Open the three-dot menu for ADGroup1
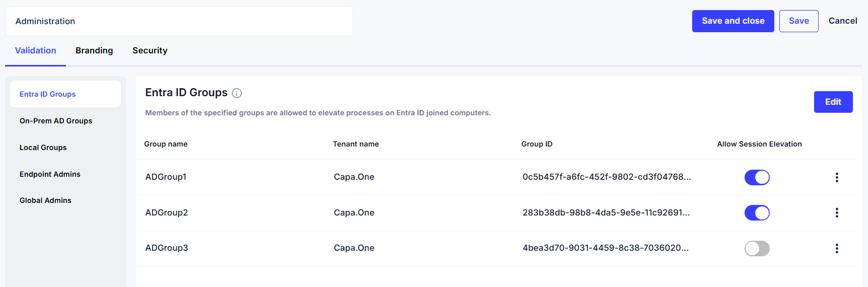868x287 pixels. point(837,177)
